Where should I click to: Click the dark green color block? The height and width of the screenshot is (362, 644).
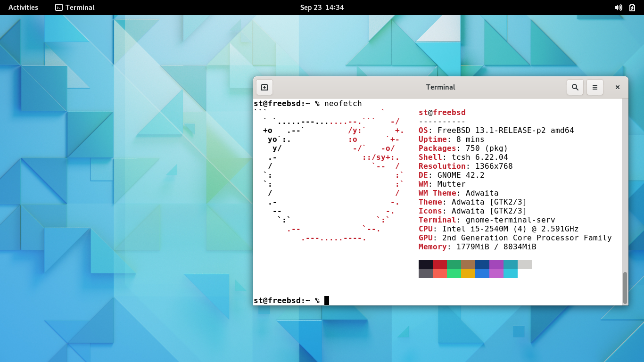454,264
